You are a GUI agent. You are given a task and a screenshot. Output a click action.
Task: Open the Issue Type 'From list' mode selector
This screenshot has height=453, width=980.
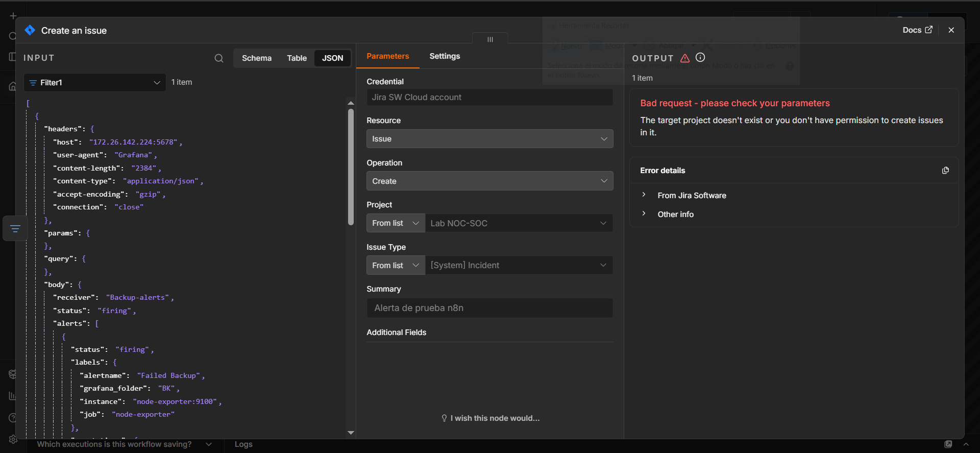(396, 266)
